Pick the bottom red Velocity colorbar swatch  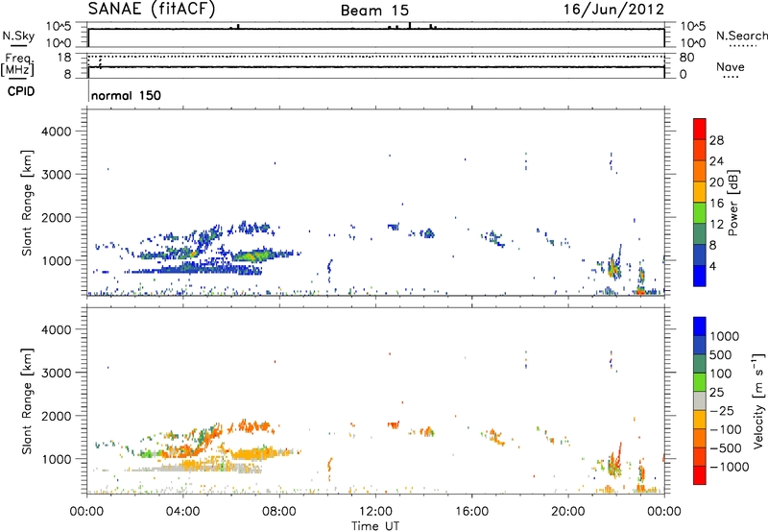click(x=700, y=475)
